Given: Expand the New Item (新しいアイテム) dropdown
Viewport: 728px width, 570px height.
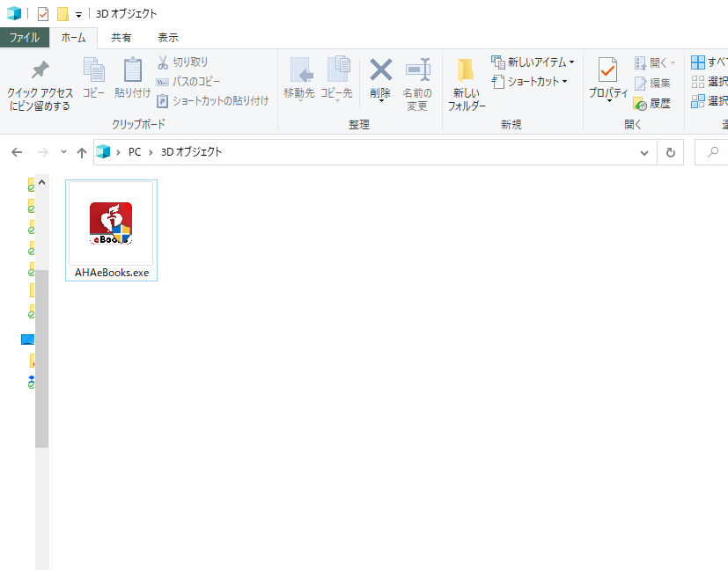Looking at the screenshot, I should tap(571, 62).
